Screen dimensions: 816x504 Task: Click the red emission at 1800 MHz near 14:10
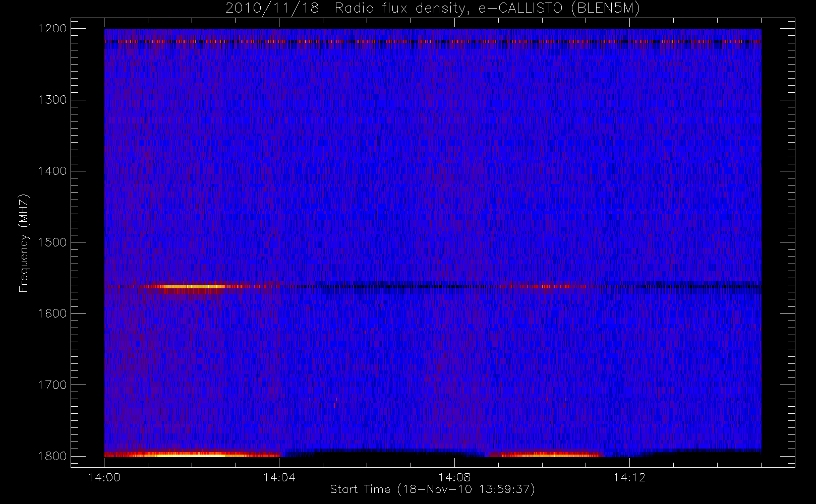pyautogui.click(x=547, y=455)
